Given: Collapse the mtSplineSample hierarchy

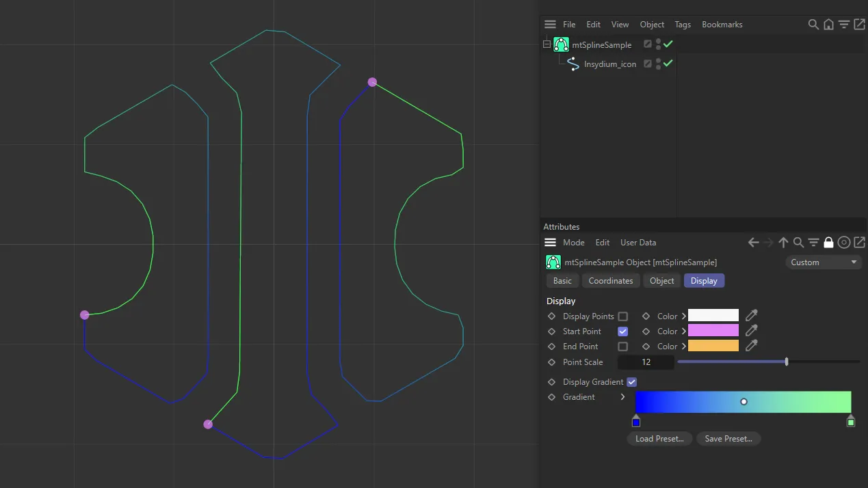Looking at the screenshot, I should click(545, 44).
